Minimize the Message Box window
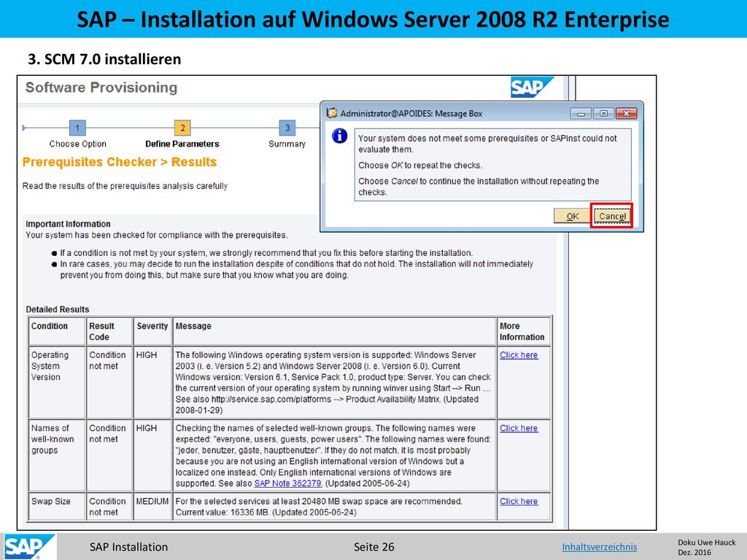747x560 pixels. click(x=581, y=113)
